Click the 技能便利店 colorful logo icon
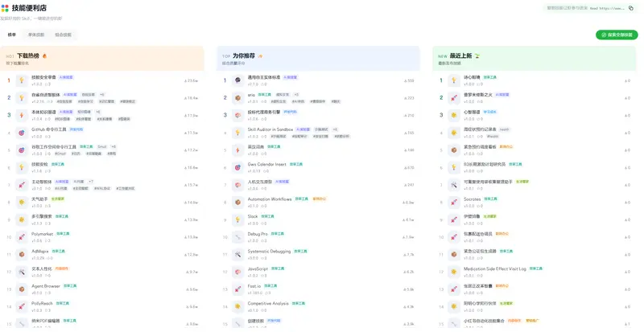The width and height of the screenshot is (644, 332). (x=5, y=8)
